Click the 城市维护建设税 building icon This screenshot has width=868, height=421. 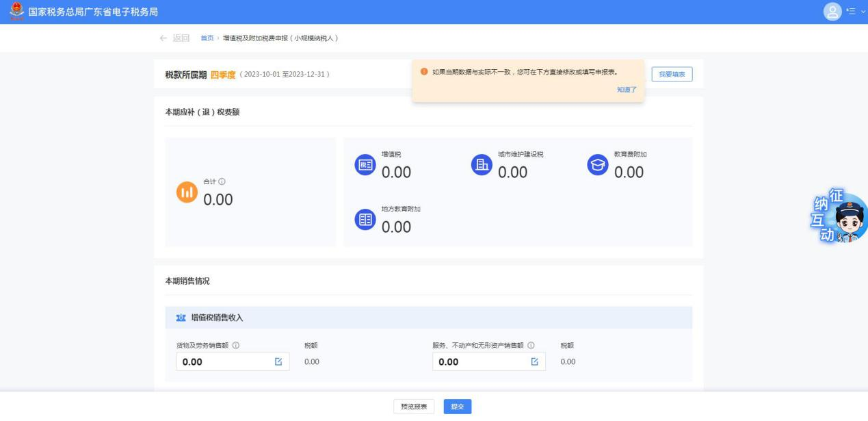[x=482, y=165]
